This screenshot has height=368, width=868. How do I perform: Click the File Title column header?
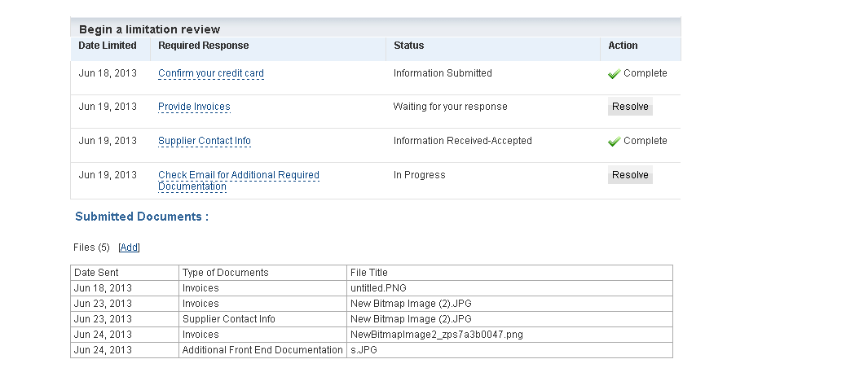(369, 273)
